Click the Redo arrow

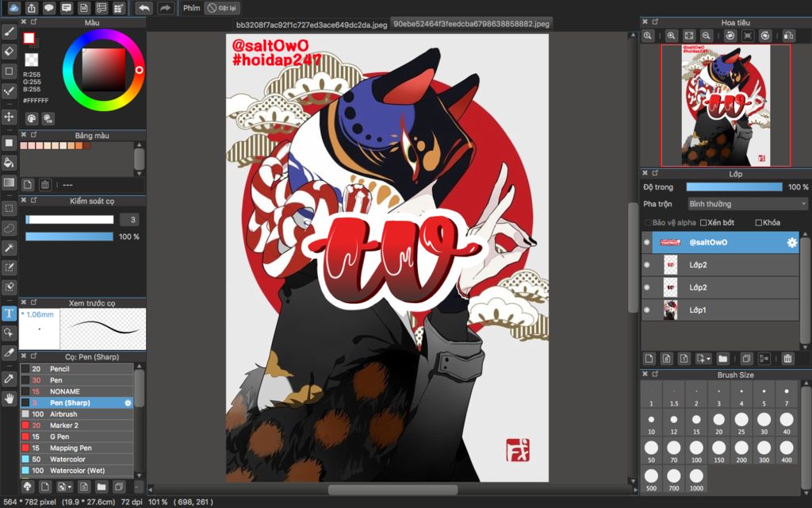point(165,8)
